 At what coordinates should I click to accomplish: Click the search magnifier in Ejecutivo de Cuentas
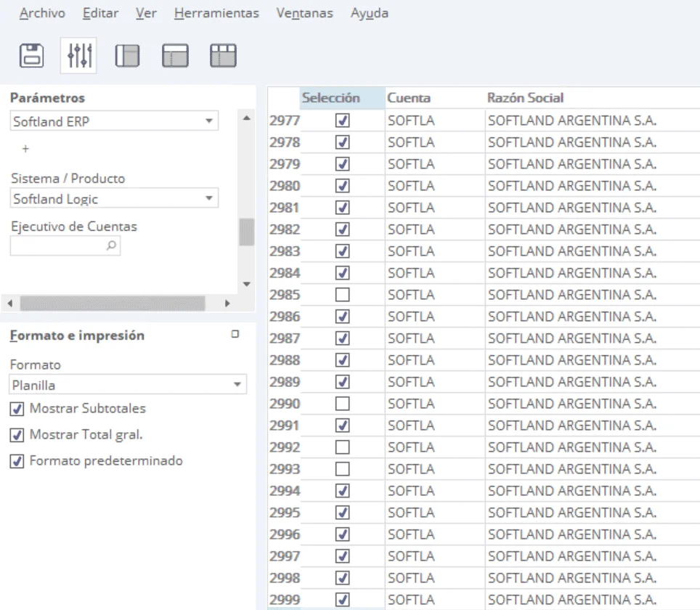[x=111, y=246]
